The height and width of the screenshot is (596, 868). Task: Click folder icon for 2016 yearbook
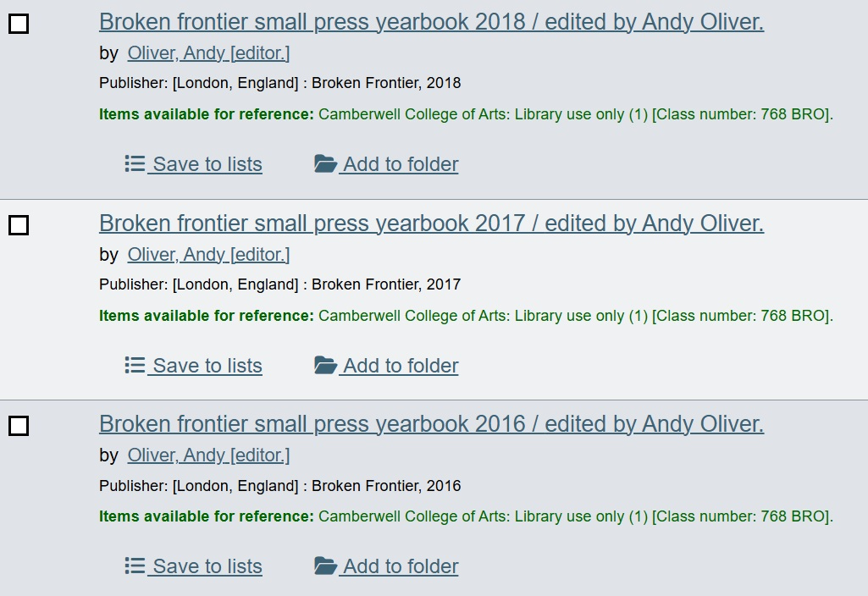pyautogui.click(x=325, y=566)
